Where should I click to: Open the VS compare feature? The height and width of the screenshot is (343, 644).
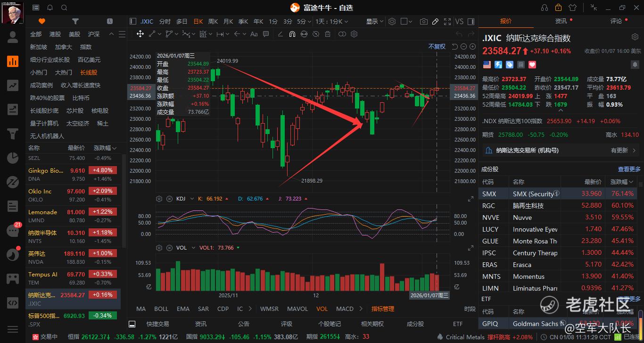point(459,22)
